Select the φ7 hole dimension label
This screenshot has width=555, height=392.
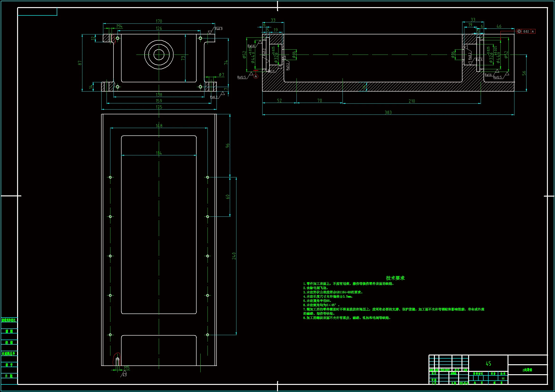click(221, 75)
